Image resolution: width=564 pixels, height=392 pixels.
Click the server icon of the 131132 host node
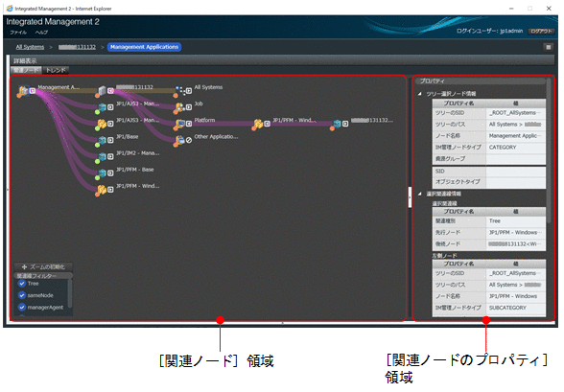[x=102, y=90]
